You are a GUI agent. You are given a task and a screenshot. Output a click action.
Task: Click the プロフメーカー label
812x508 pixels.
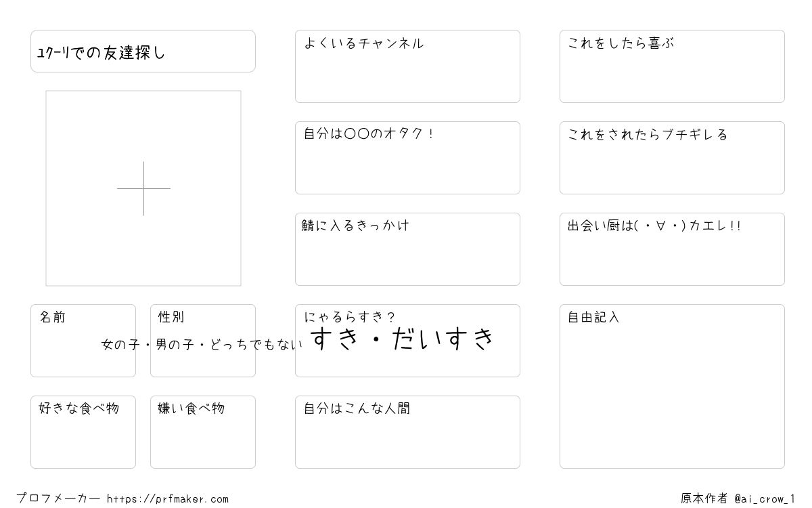tap(58, 499)
